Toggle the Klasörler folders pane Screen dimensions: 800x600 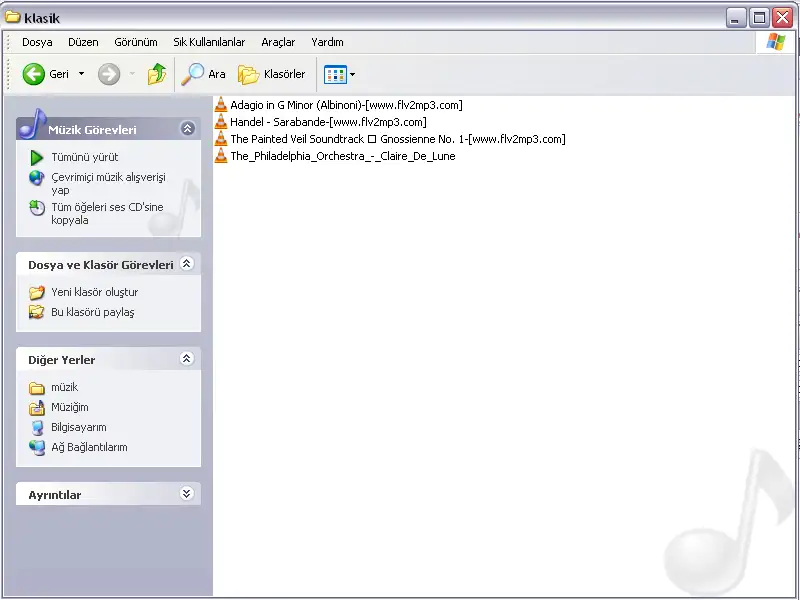coord(272,74)
